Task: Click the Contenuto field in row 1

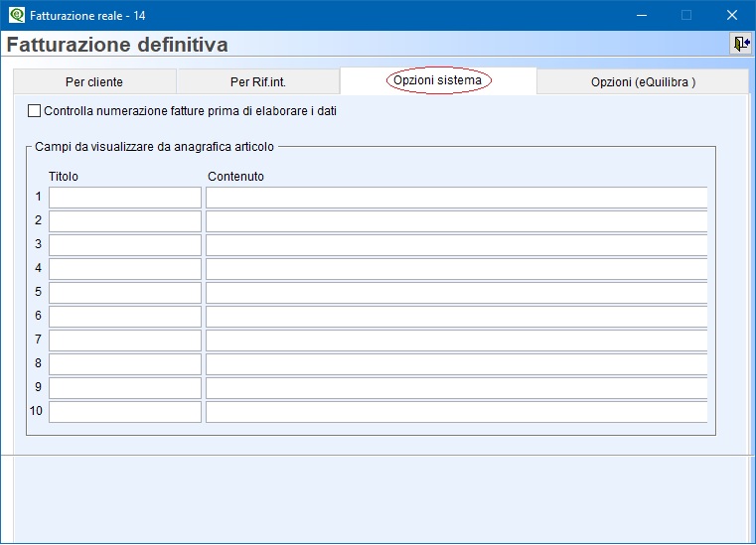Action: pyautogui.click(x=456, y=198)
